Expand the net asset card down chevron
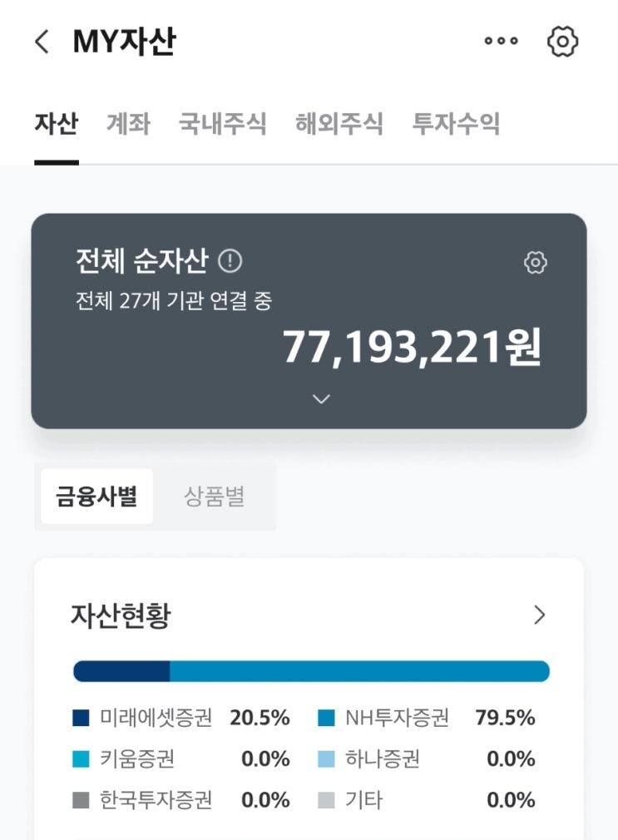 coord(321,399)
